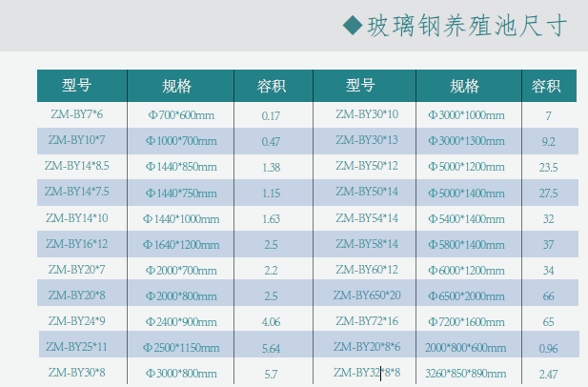Screen dimensions: 588x387
Task: Select the first 容积 column header
Action: 271,86
